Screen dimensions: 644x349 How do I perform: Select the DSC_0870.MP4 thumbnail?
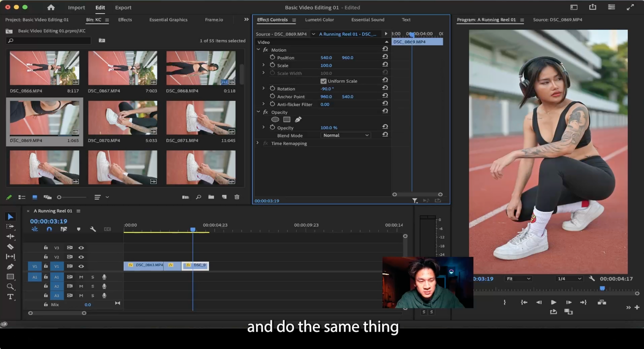pos(122,118)
